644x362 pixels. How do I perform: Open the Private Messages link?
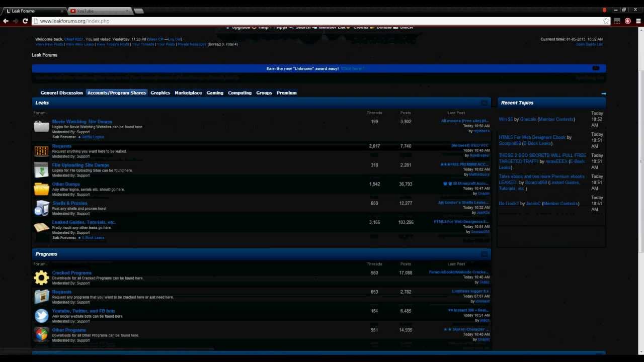click(192, 44)
